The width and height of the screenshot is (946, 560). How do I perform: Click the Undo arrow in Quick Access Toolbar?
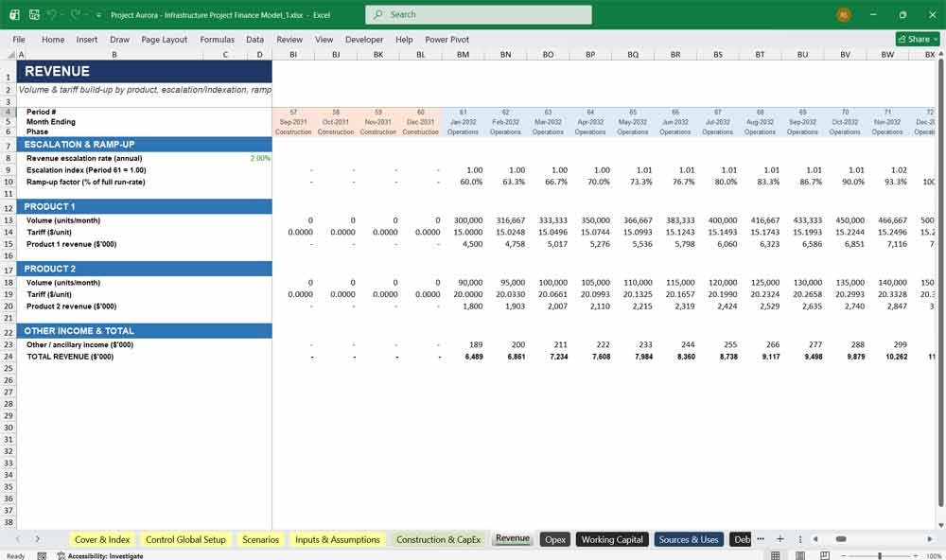coord(53,14)
